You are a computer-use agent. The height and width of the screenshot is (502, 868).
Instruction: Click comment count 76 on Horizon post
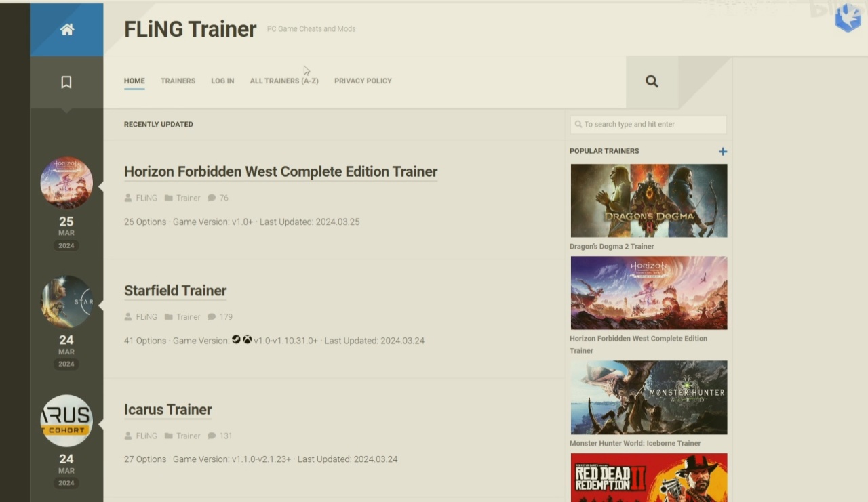pyautogui.click(x=224, y=198)
